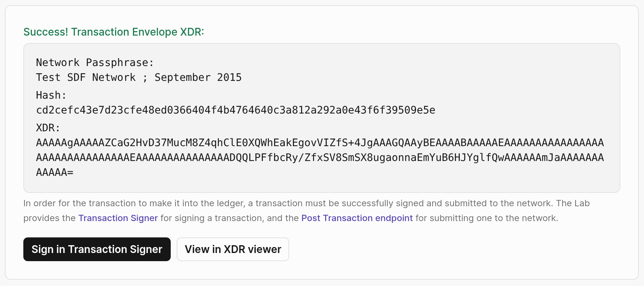Click the Success! Transaction Envelope XDR heading

tap(113, 32)
